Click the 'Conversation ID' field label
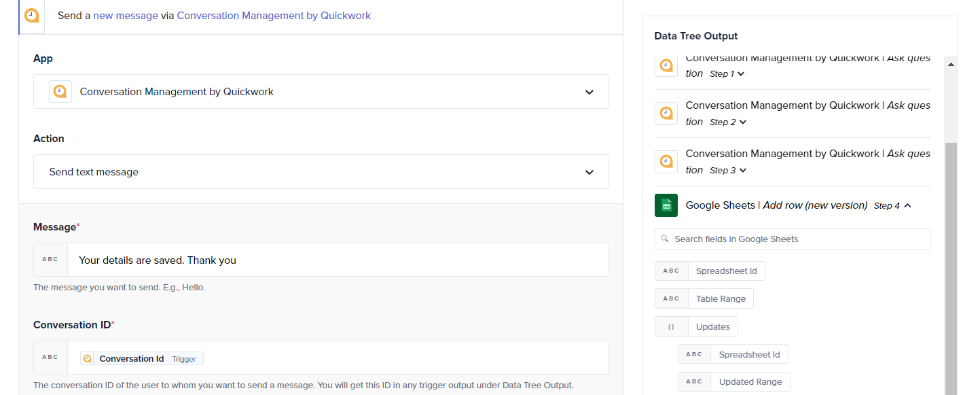Image resolution: width=980 pixels, height=395 pixels. pos(74,324)
